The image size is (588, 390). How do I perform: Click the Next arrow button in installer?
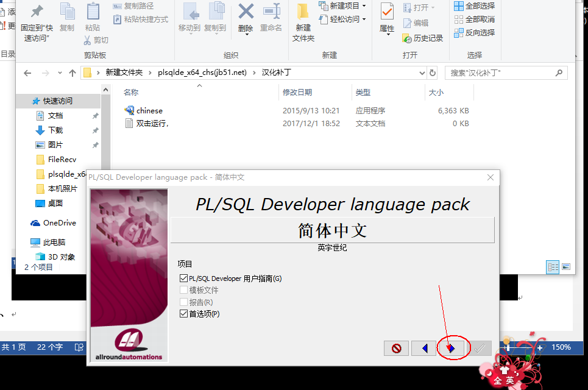click(x=451, y=349)
